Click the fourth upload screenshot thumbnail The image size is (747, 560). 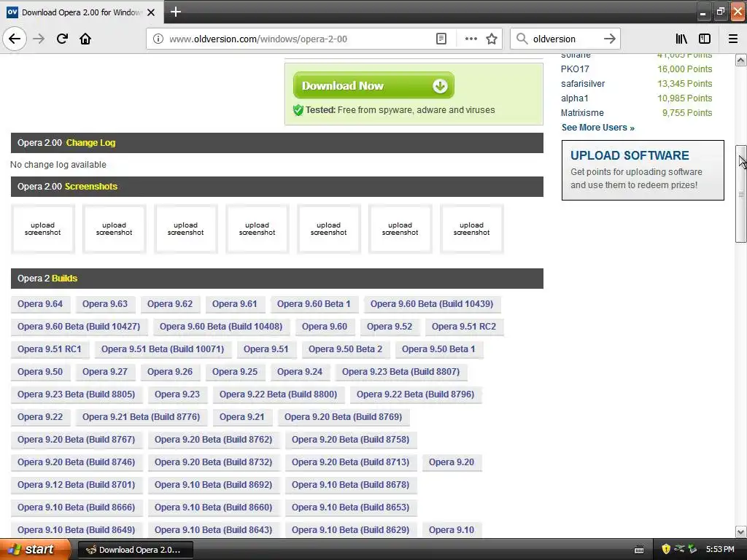pos(258,229)
